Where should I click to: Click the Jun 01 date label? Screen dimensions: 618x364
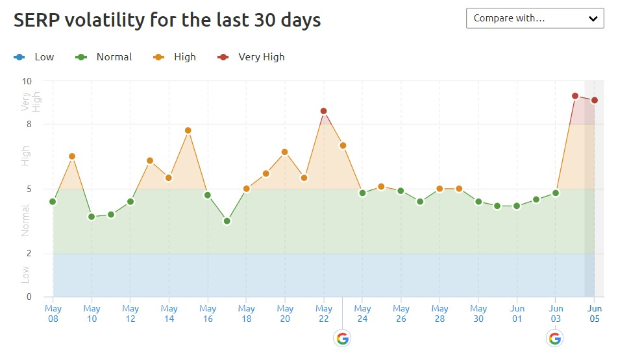(x=517, y=313)
